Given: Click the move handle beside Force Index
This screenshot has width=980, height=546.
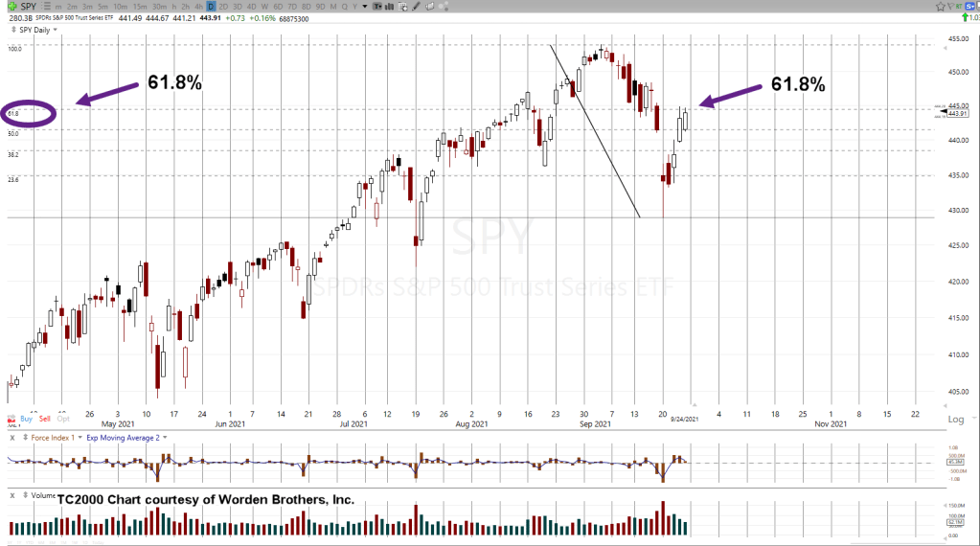Looking at the screenshot, I should (x=24, y=437).
